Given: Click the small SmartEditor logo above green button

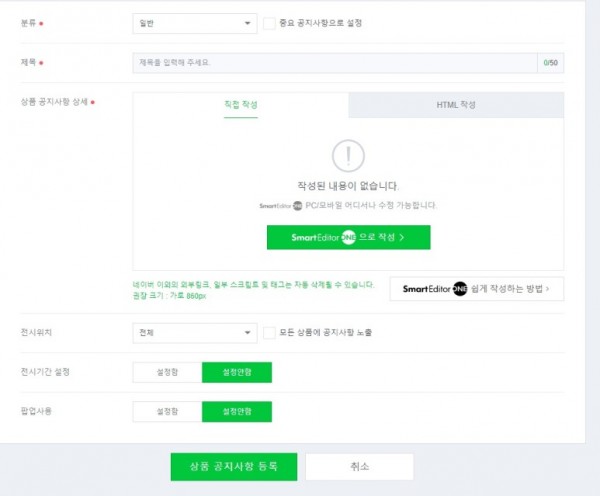Looking at the screenshot, I should [281, 206].
